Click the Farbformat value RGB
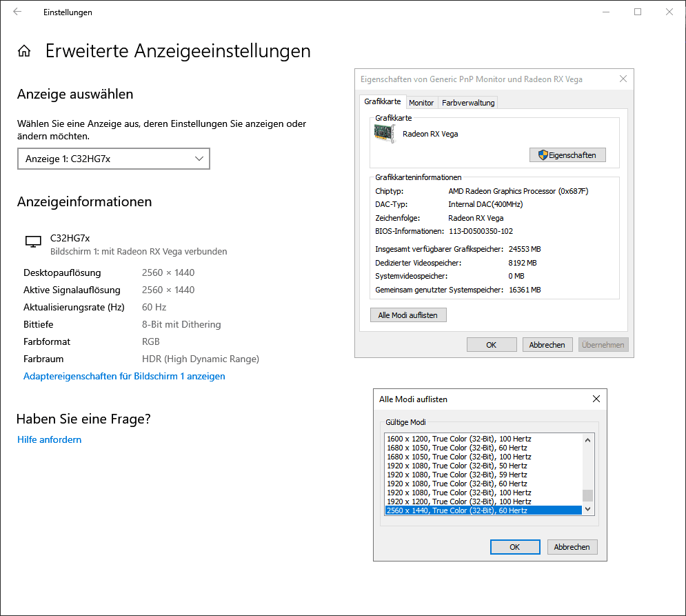This screenshot has width=686, height=616. click(150, 341)
